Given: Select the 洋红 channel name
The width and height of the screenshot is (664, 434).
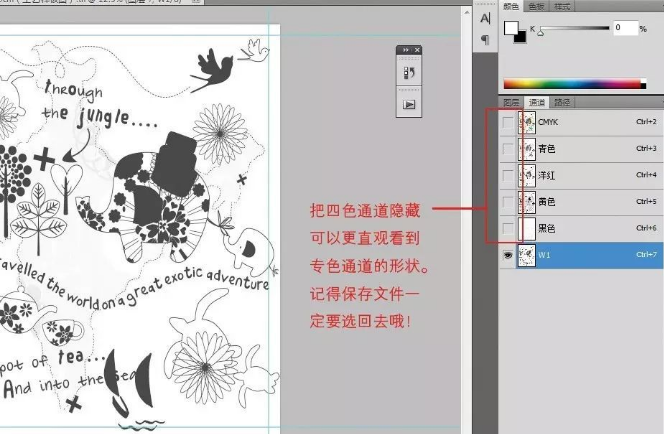Looking at the screenshot, I should point(546,176).
